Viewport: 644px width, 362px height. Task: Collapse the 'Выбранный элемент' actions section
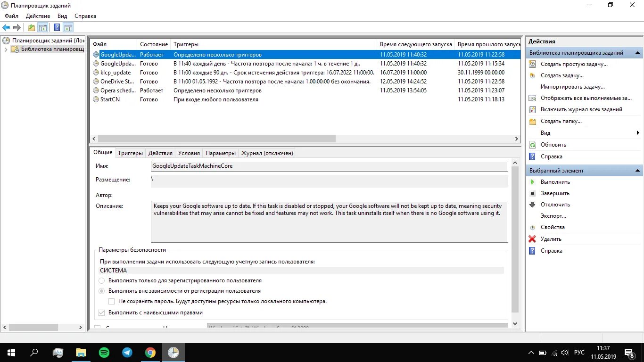(x=637, y=171)
